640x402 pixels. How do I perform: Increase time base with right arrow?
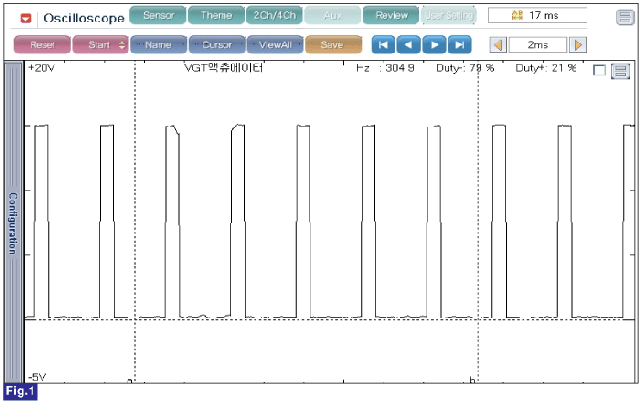(x=578, y=45)
